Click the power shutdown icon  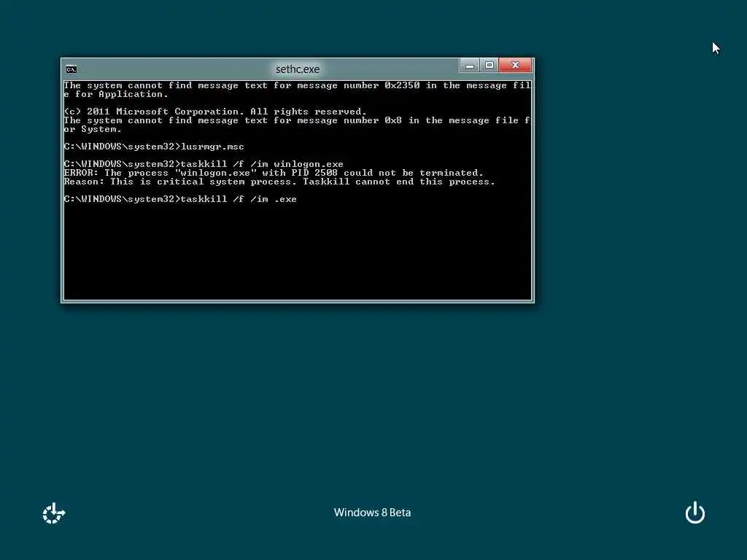(695, 513)
